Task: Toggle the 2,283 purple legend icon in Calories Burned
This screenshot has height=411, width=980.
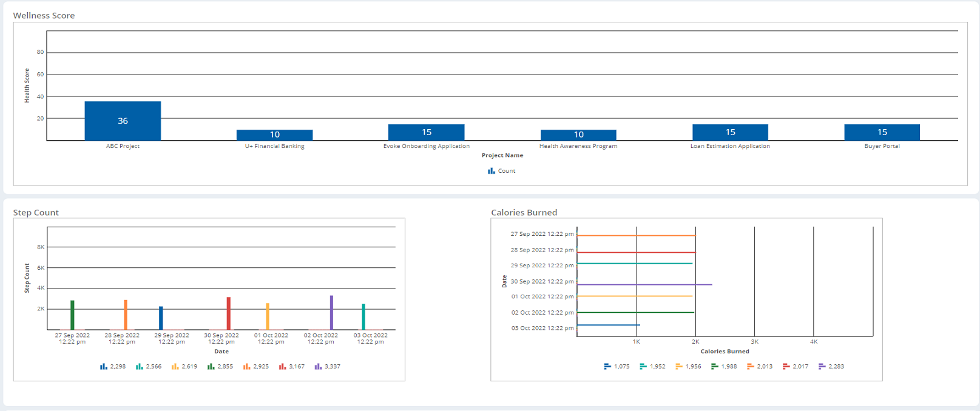Action: pos(822,367)
